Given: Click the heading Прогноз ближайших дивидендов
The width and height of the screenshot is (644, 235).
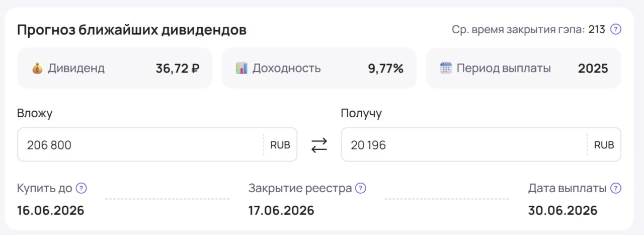Looking at the screenshot, I should tap(132, 30).
